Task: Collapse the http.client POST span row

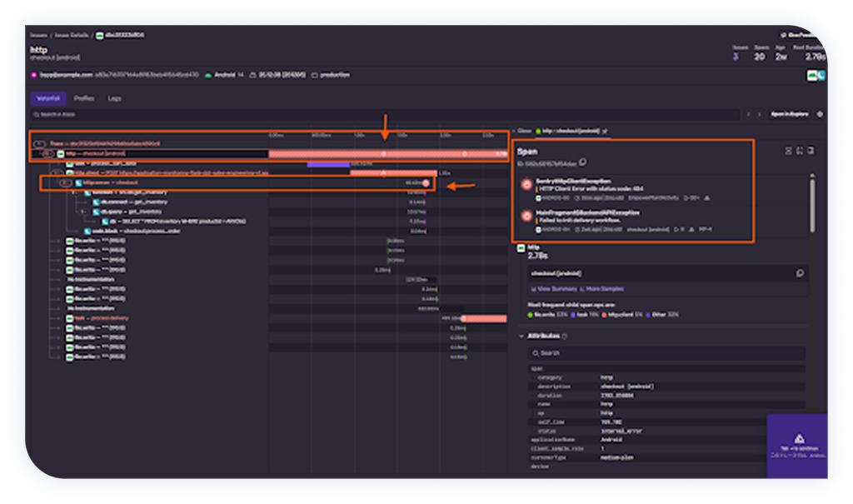Action: point(57,173)
